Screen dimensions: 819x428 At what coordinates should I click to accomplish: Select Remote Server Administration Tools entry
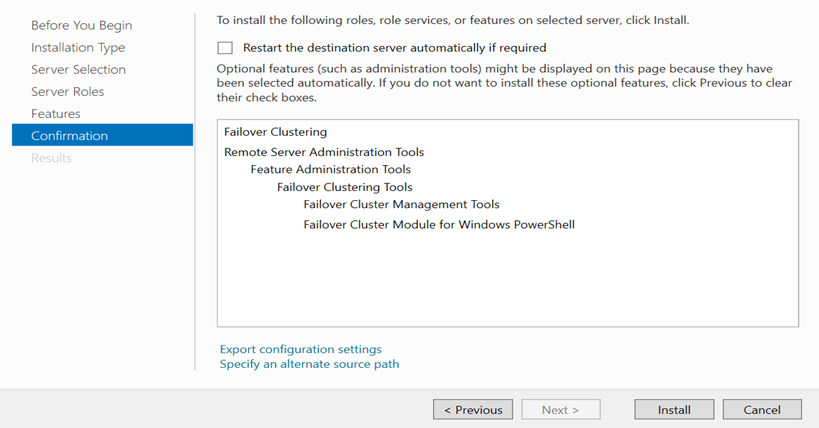click(x=324, y=152)
